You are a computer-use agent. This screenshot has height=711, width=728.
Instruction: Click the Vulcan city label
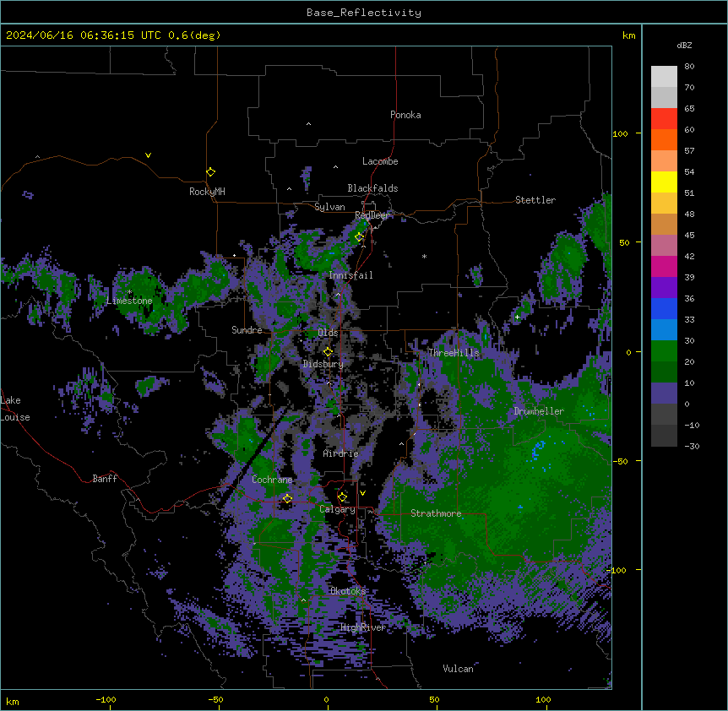pyautogui.click(x=458, y=669)
